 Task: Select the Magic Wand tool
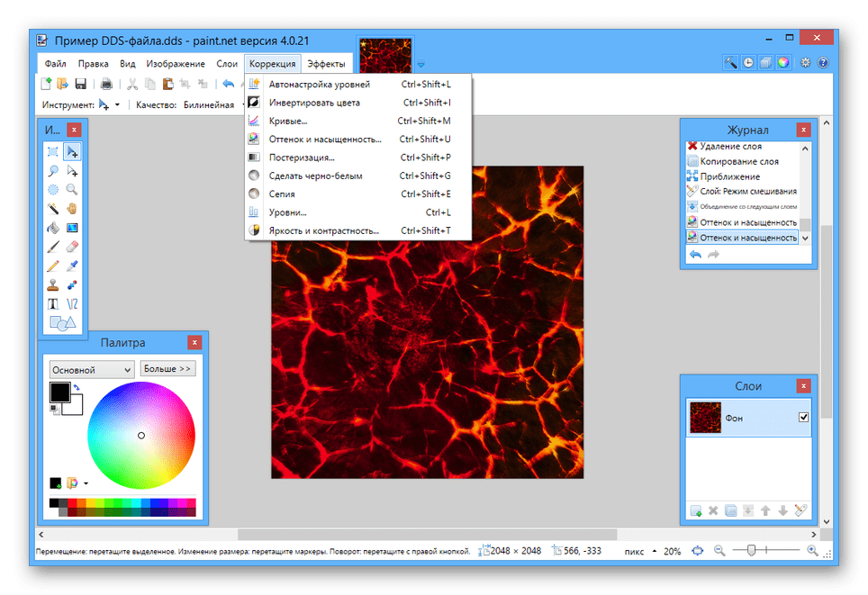click(53, 208)
